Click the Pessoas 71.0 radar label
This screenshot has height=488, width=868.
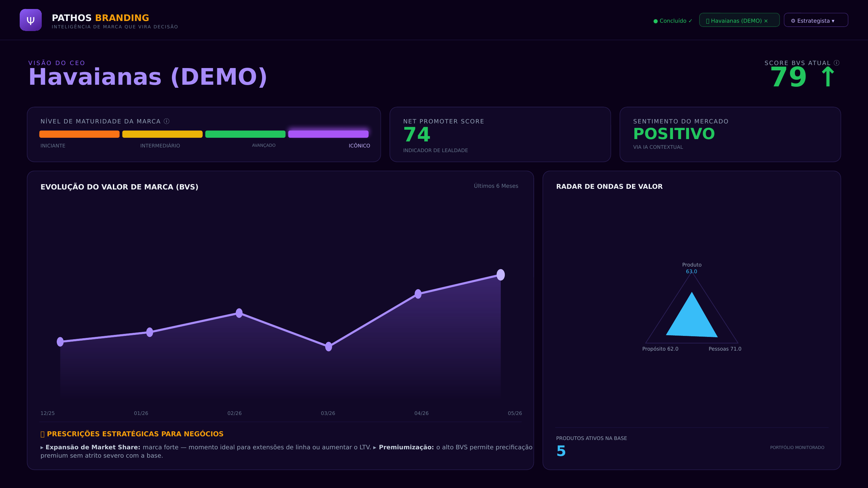point(725,349)
